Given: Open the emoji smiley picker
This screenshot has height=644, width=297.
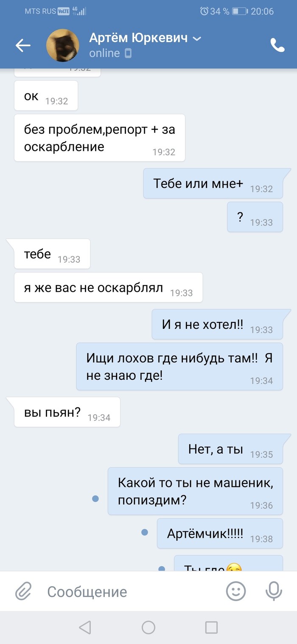Looking at the screenshot, I should coord(236,591).
